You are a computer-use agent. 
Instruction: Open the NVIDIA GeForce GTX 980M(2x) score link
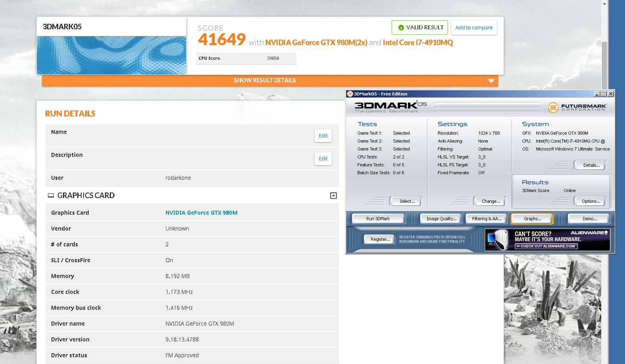(316, 42)
